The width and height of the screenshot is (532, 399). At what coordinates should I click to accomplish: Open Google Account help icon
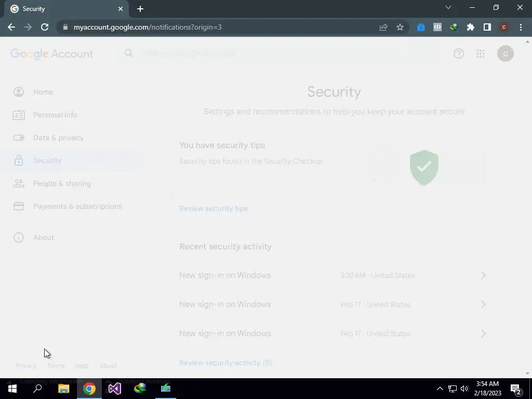pos(459,54)
